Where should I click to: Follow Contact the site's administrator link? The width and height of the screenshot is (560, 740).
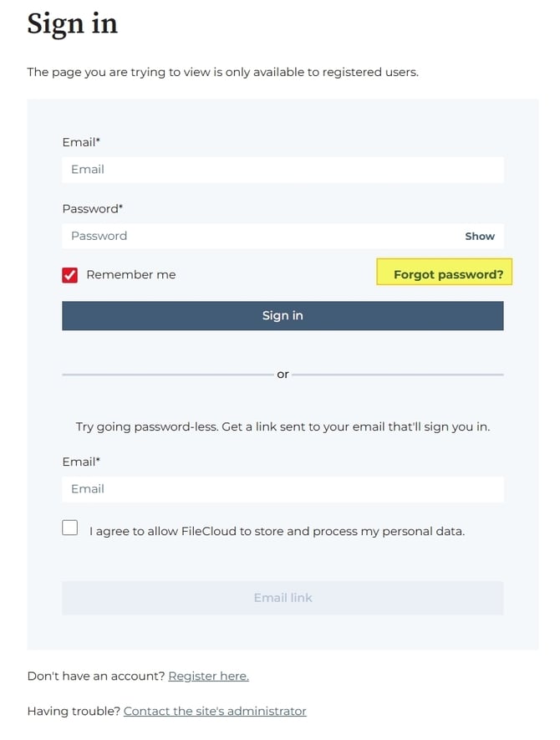[215, 712]
